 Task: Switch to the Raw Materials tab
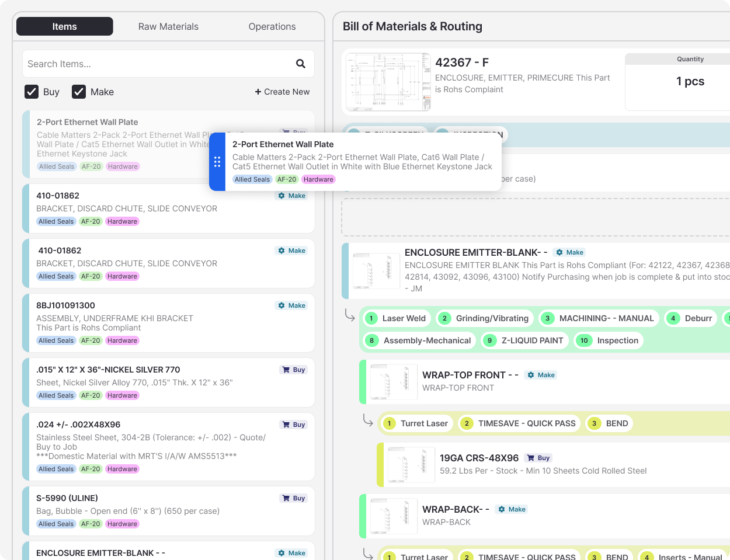click(x=168, y=26)
